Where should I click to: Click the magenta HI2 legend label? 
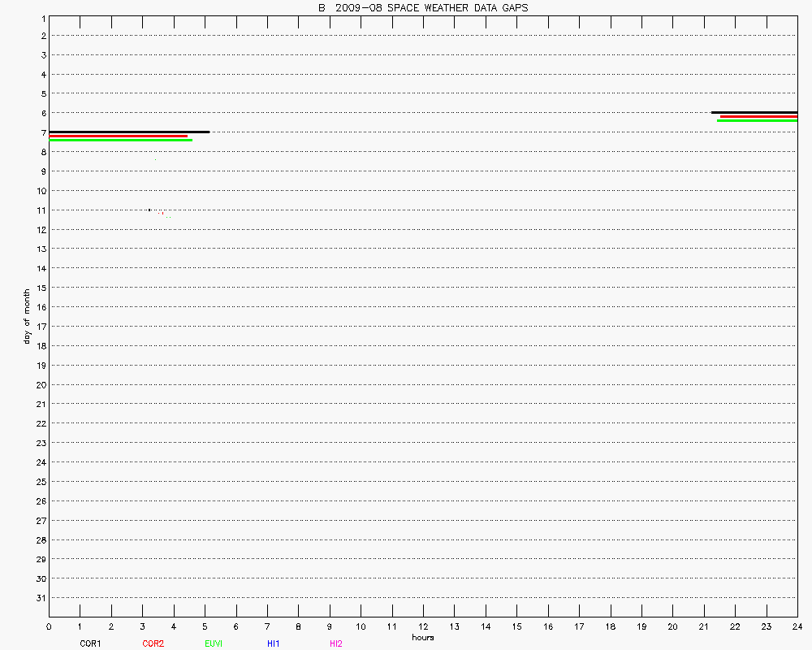click(335, 643)
